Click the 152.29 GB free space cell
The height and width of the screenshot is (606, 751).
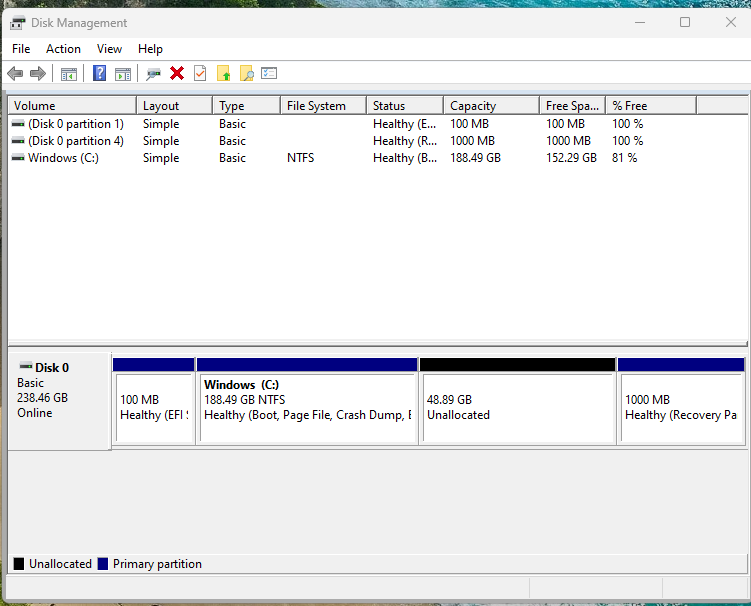571,158
